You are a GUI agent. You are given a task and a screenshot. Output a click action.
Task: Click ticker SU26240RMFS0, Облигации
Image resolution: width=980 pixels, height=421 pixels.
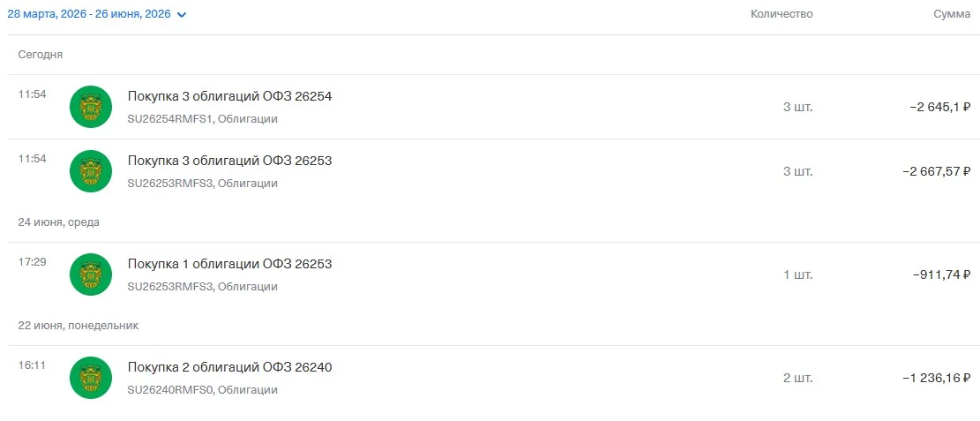click(203, 390)
